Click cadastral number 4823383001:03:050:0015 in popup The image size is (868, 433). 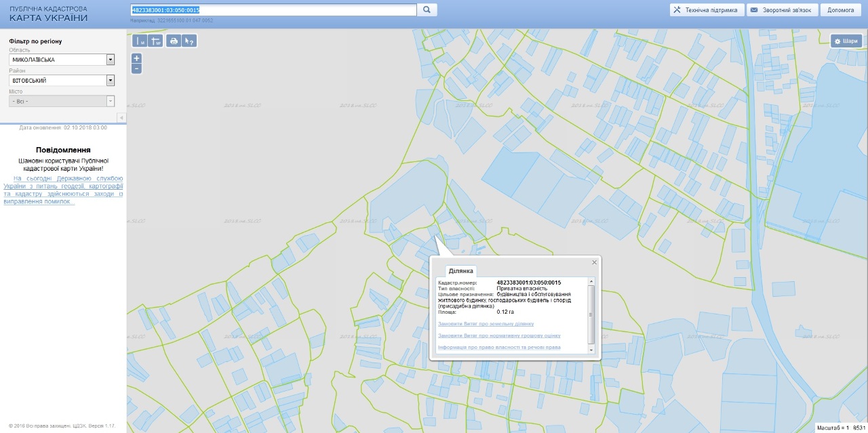[529, 283]
